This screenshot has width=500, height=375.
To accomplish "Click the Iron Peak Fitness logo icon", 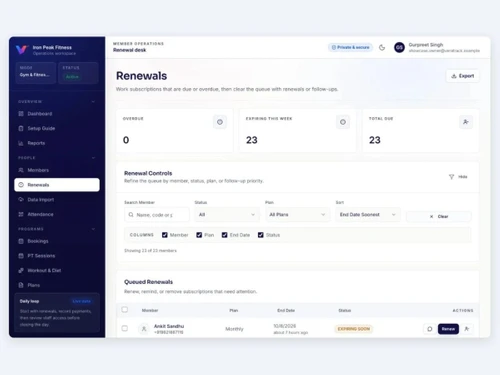I will coord(21,50).
